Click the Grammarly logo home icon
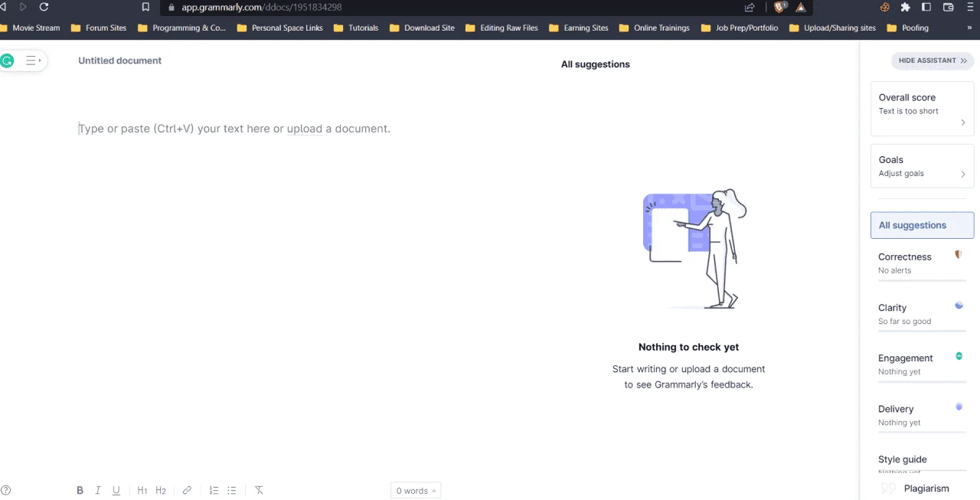The image size is (980, 500). 8,60
